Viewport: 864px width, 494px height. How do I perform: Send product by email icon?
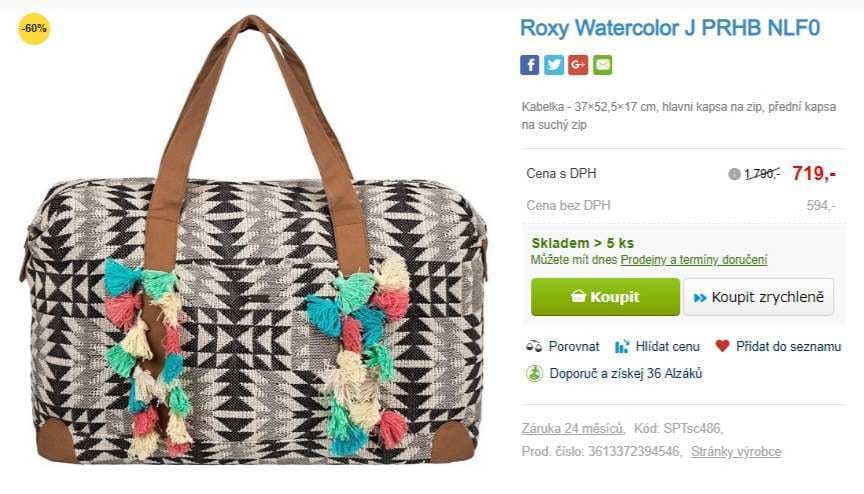click(602, 65)
